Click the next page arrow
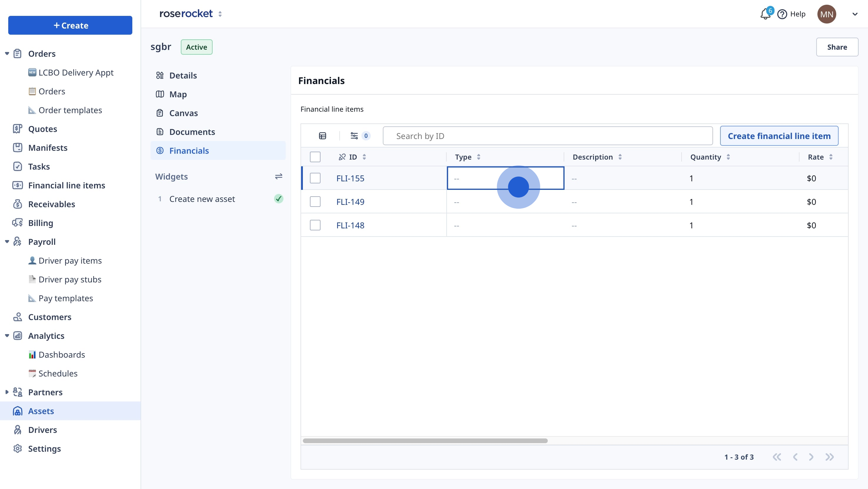 click(x=811, y=457)
